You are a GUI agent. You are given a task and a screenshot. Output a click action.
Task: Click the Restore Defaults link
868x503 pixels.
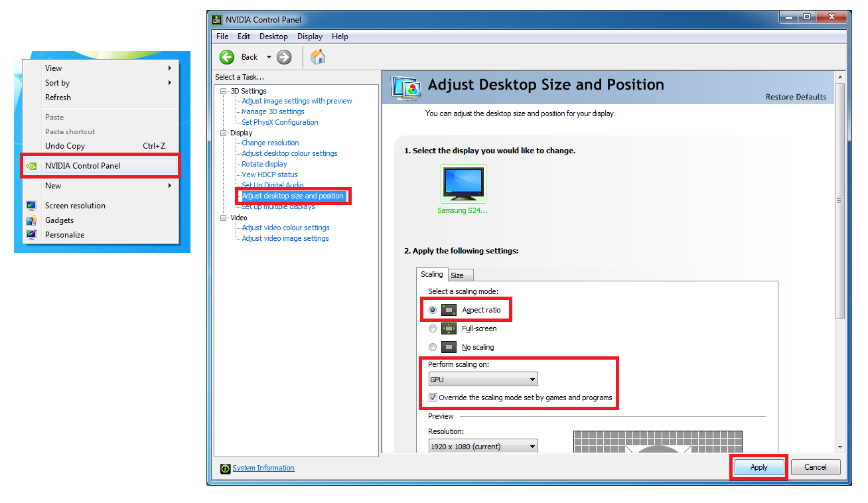point(796,97)
